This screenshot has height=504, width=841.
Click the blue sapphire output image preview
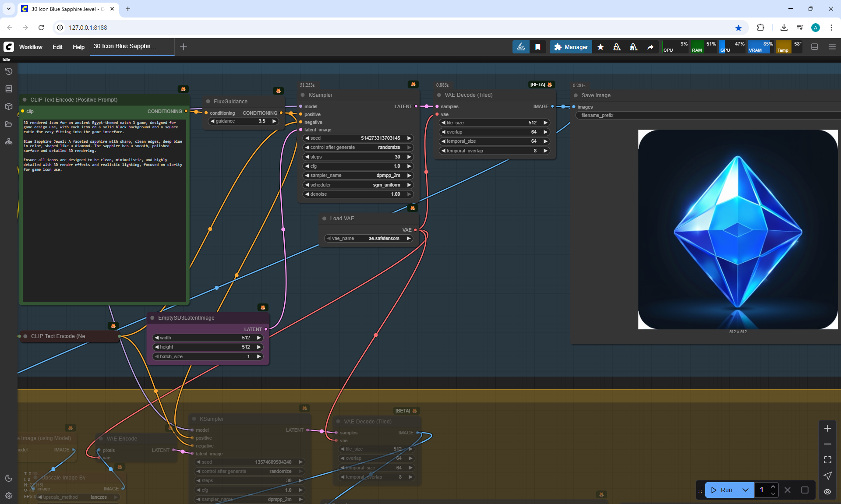(738, 229)
